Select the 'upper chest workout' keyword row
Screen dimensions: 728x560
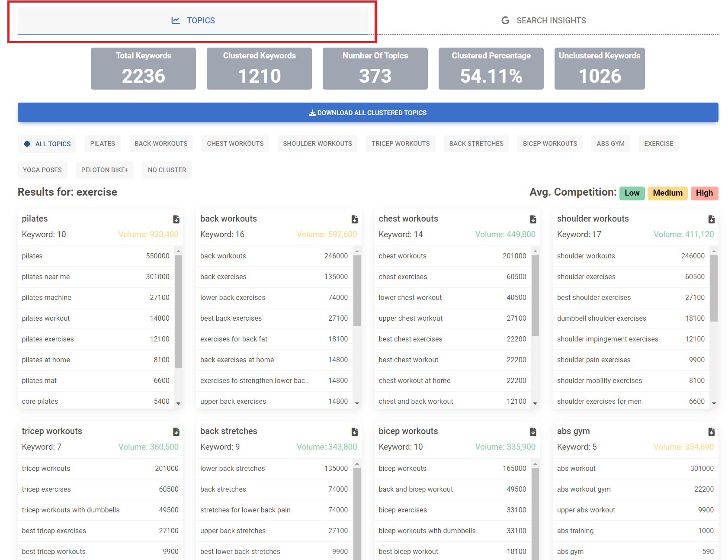452,319
